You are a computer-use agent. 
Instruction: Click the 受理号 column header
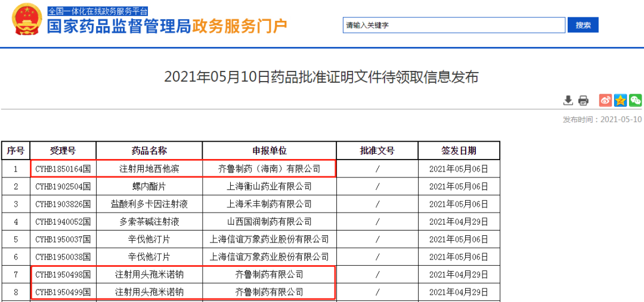(63, 151)
